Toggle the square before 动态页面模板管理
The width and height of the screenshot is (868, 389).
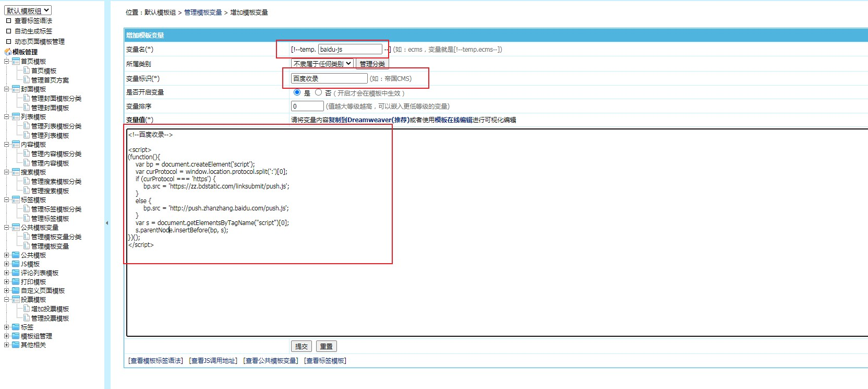(8, 41)
